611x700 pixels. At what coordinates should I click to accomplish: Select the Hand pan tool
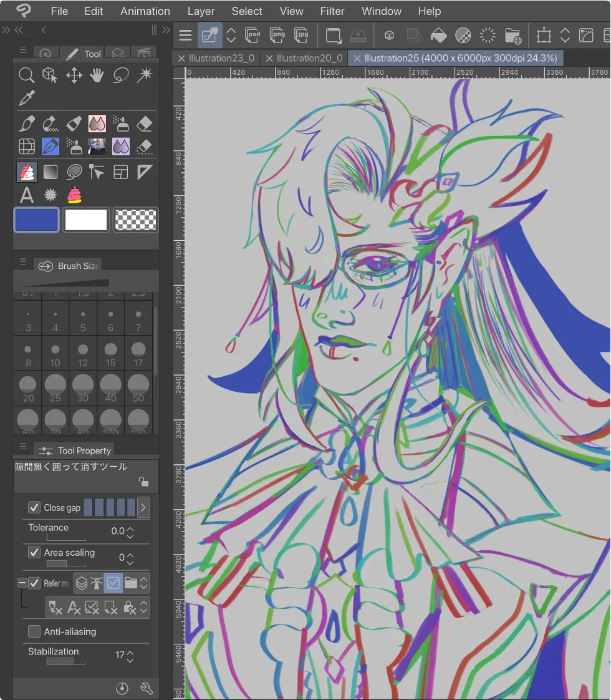pyautogui.click(x=97, y=75)
